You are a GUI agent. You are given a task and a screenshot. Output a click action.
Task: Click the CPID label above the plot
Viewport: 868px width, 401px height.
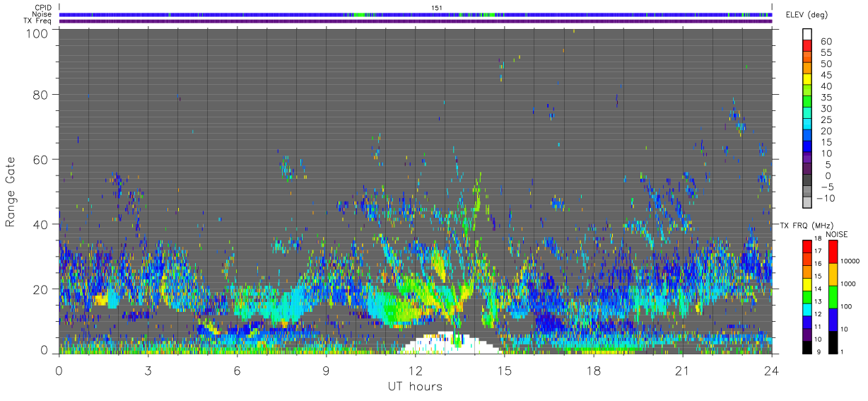point(44,7)
